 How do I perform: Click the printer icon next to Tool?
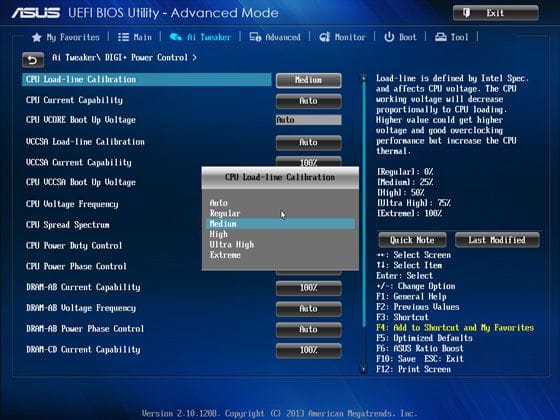(x=441, y=37)
